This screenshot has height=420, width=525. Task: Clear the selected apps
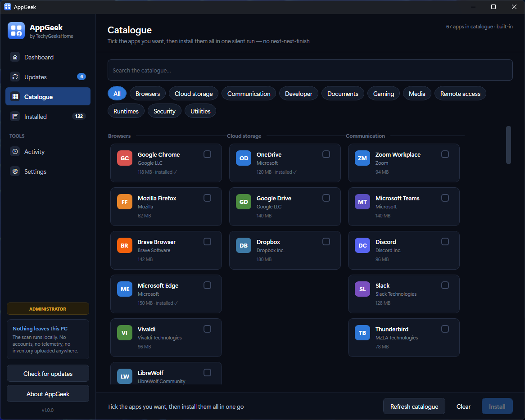click(463, 406)
